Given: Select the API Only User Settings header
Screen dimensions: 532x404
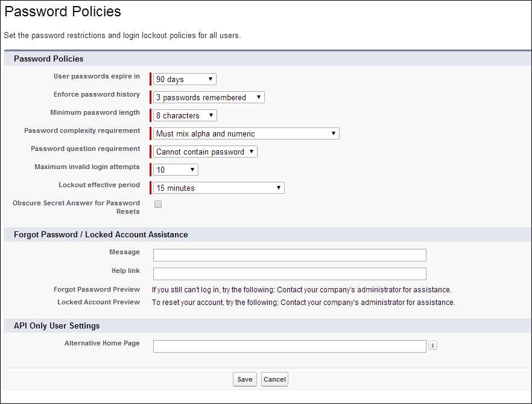Looking at the screenshot, I should (x=55, y=325).
